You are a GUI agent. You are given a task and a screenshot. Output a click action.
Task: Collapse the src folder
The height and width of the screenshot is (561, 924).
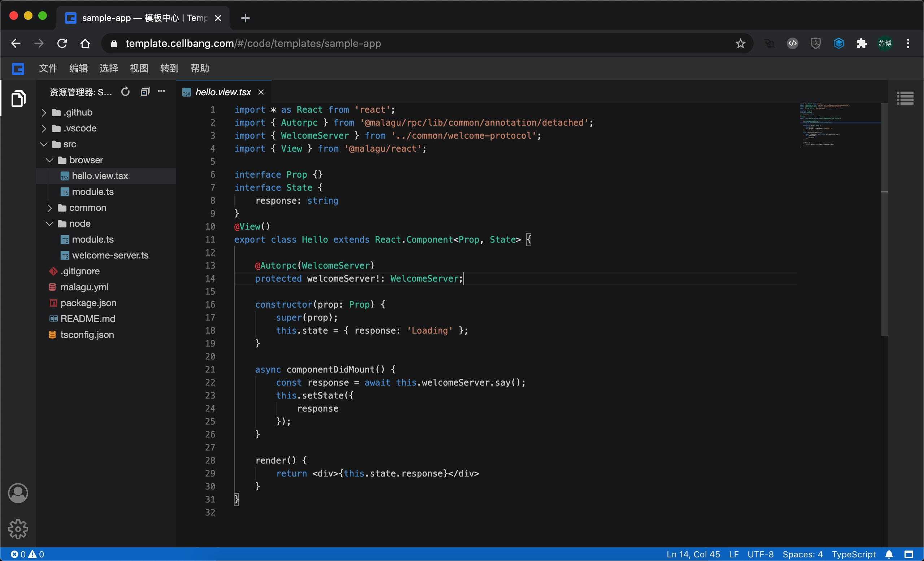pos(69,144)
